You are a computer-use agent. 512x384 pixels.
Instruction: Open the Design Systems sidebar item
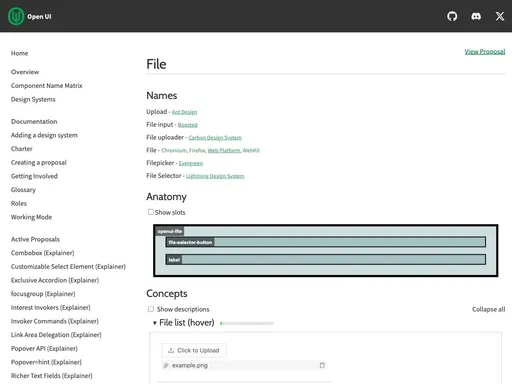coord(33,99)
